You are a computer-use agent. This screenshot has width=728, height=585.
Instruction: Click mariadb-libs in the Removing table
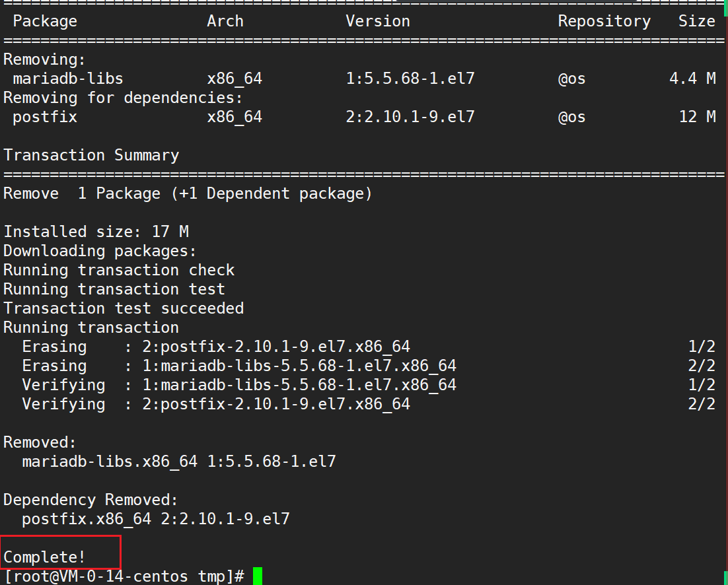(67, 79)
